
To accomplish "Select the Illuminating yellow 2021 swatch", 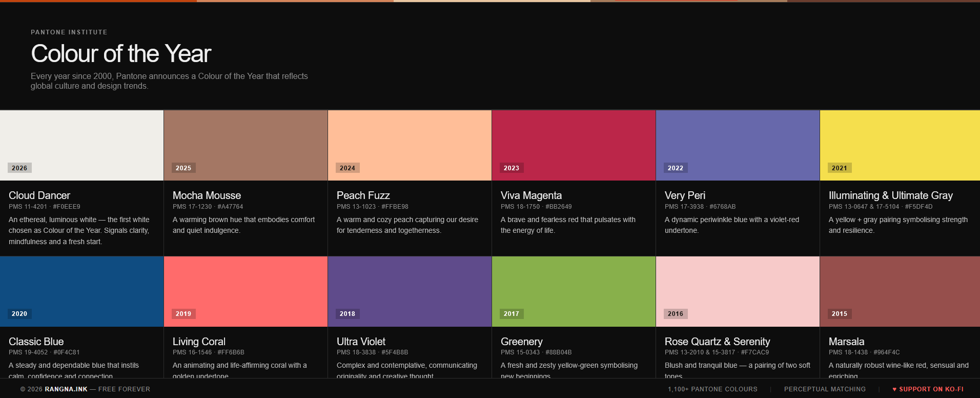I will [900, 146].
